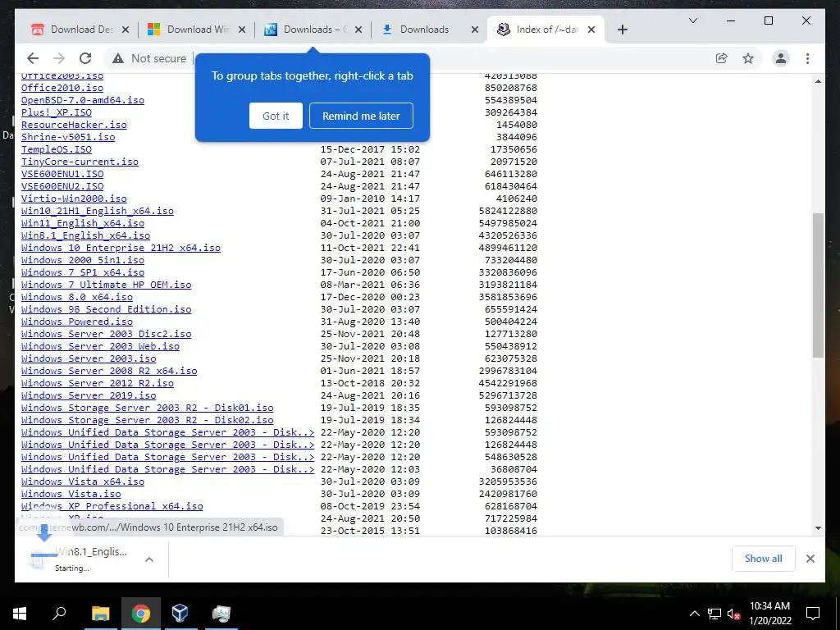Open Chrome's three-dot menu
The width and height of the screenshot is (840, 630).
tap(807, 58)
